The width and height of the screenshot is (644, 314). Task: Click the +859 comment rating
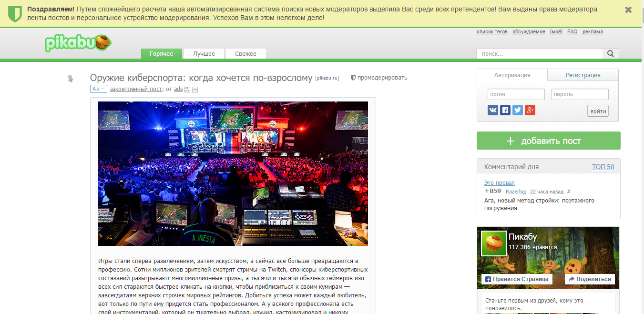(493, 191)
